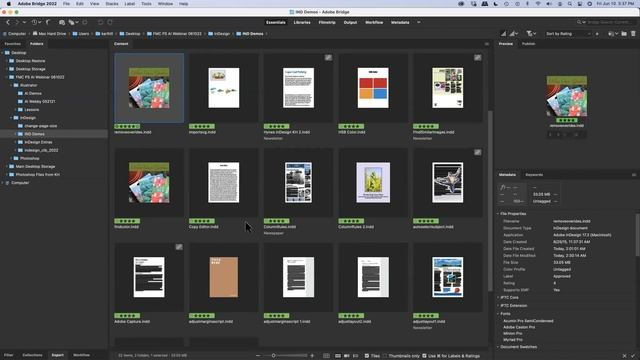Click Users in the path bar
Image resolution: width=640 pixels, height=360 pixels.
pyautogui.click(x=81, y=34)
